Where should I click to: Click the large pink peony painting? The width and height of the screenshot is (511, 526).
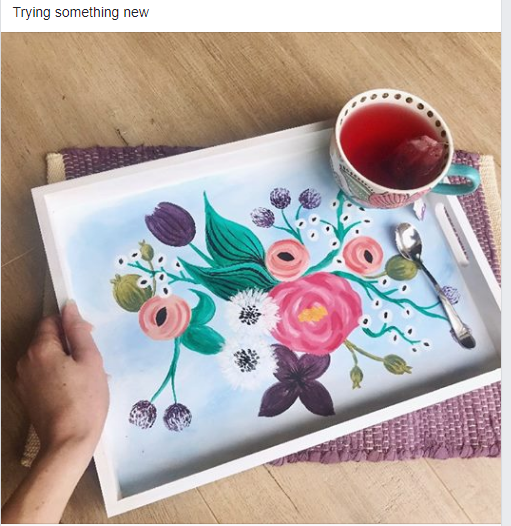point(316,313)
